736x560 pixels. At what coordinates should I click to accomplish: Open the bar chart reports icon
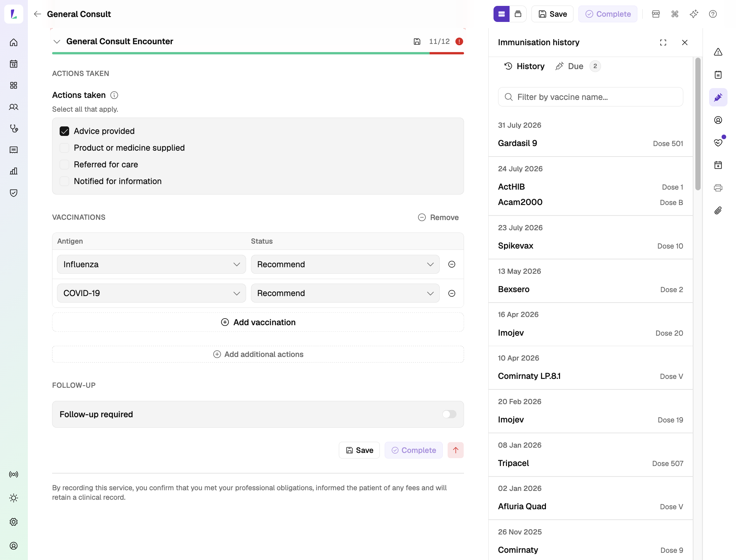click(14, 171)
